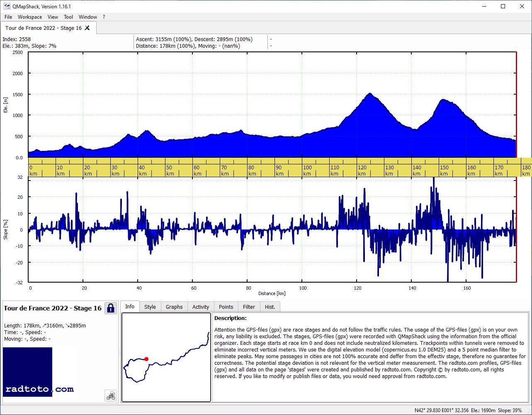Open the Window menu
The width and height of the screenshot is (532, 415).
pos(88,17)
